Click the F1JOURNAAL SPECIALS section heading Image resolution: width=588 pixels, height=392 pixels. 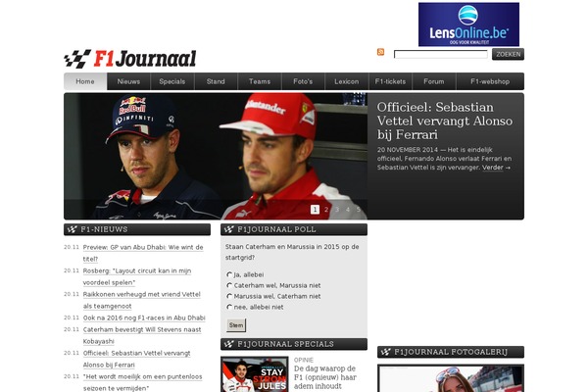pyautogui.click(x=285, y=344)
